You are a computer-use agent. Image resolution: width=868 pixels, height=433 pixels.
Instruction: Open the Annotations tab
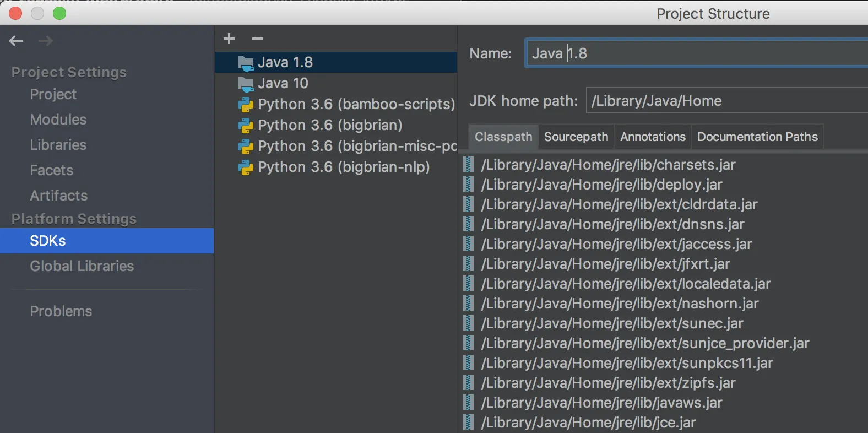[653, 137]
